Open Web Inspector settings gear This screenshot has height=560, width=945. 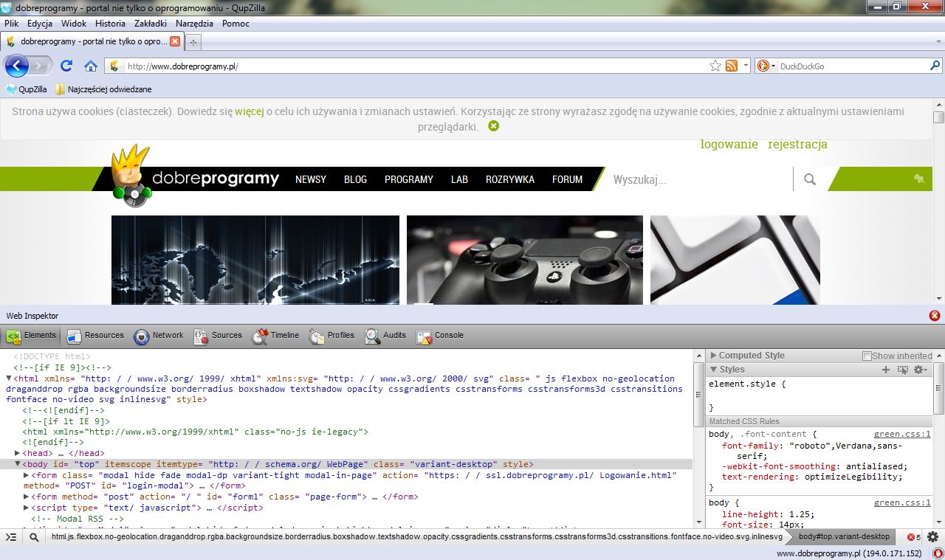pyautogui.click(x=933, y=537)
